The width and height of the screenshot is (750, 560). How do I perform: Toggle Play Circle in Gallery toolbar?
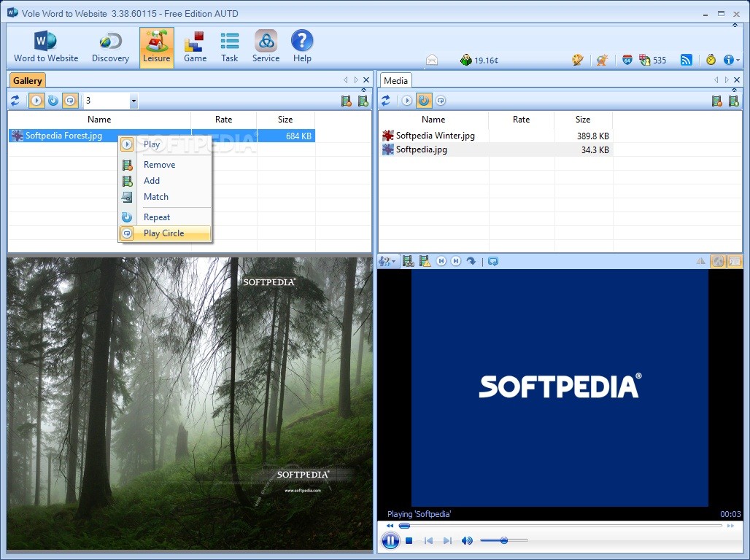click(x=70, y=101)
